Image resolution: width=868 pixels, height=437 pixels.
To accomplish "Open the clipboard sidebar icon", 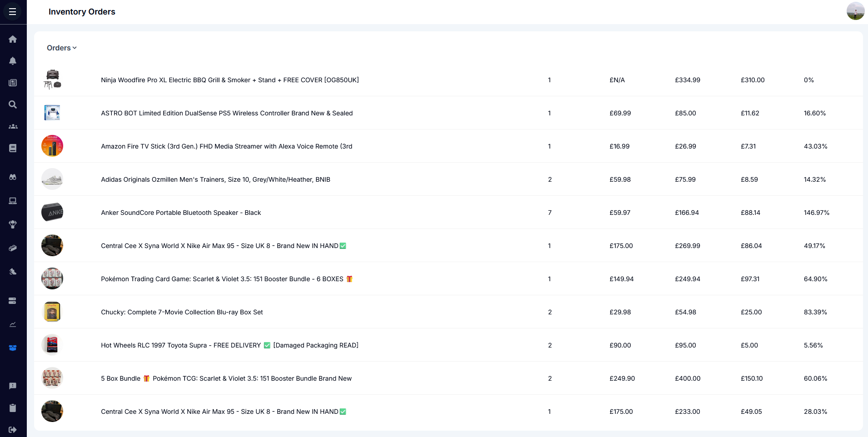I will 13,408.
